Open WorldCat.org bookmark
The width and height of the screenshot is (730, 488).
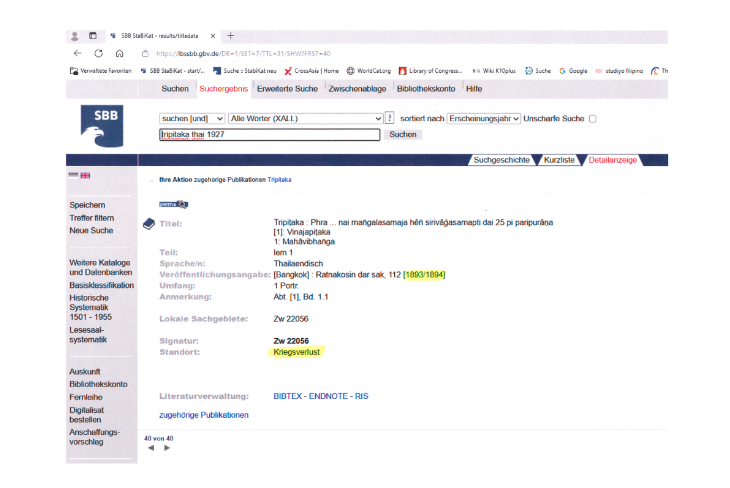pyautogui.click(x=369, y=71)
